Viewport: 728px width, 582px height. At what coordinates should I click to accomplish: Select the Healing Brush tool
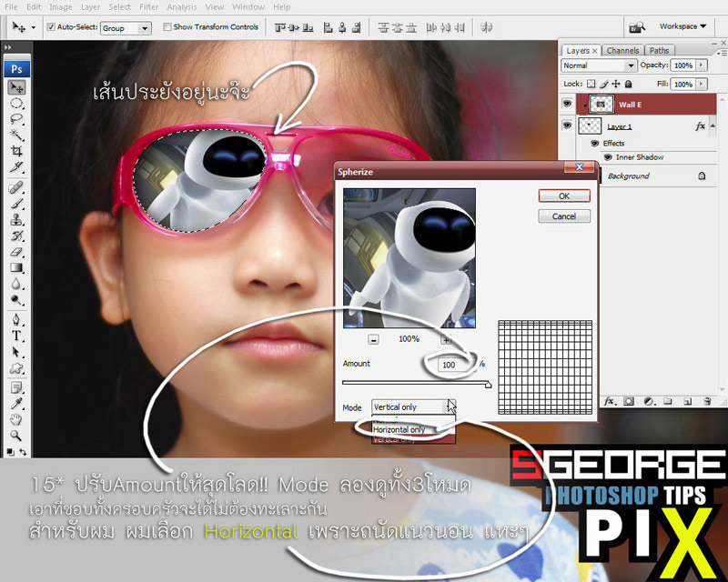17,187
